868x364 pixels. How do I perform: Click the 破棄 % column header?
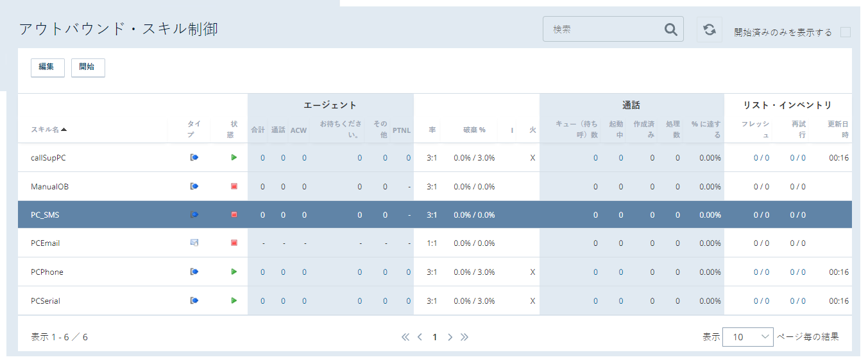[474, 130]
